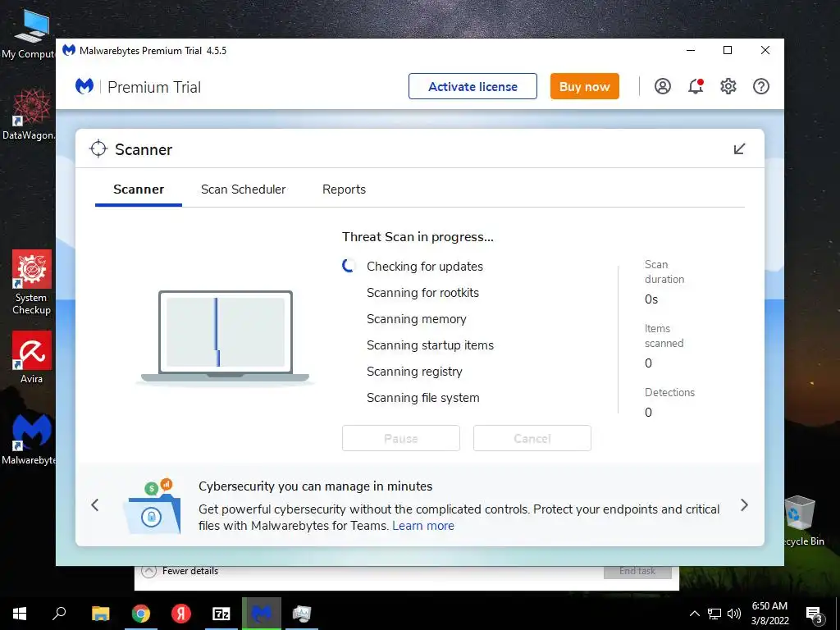Viewport: 840px width, 630px height.
Task: Click the Buy now button
Action: (584, 86)
